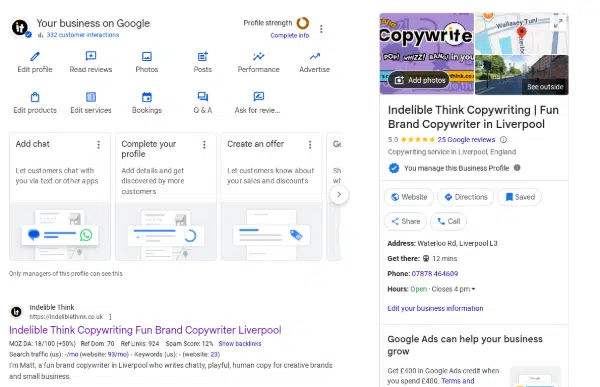The image size is (600, 387).
Task: Select Add chat suggestion card
Action: click(60, 197)
